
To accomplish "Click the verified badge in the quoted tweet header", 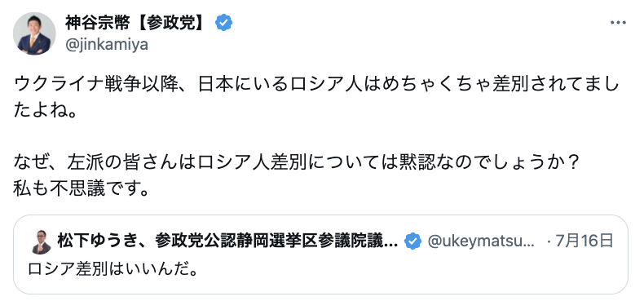I will pyautogui.click(x=412, y=241).
